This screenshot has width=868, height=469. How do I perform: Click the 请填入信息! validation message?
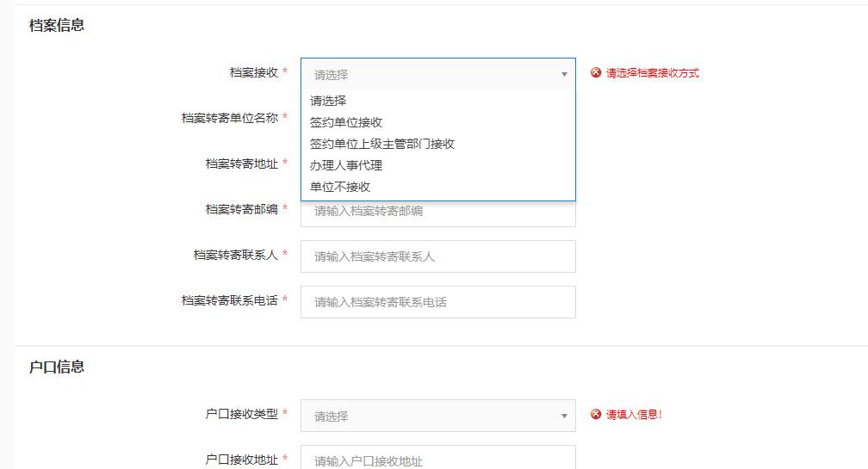[x=634, y=415]
